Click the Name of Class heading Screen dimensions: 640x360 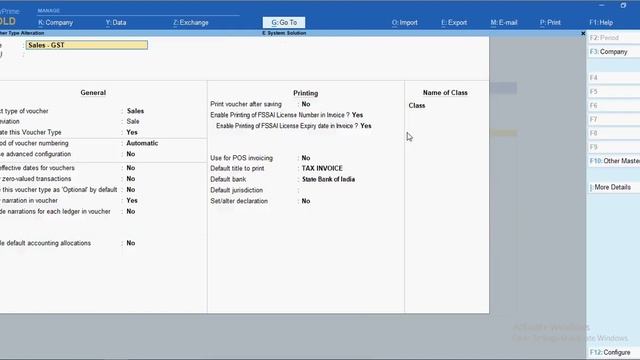click(445, 93)
